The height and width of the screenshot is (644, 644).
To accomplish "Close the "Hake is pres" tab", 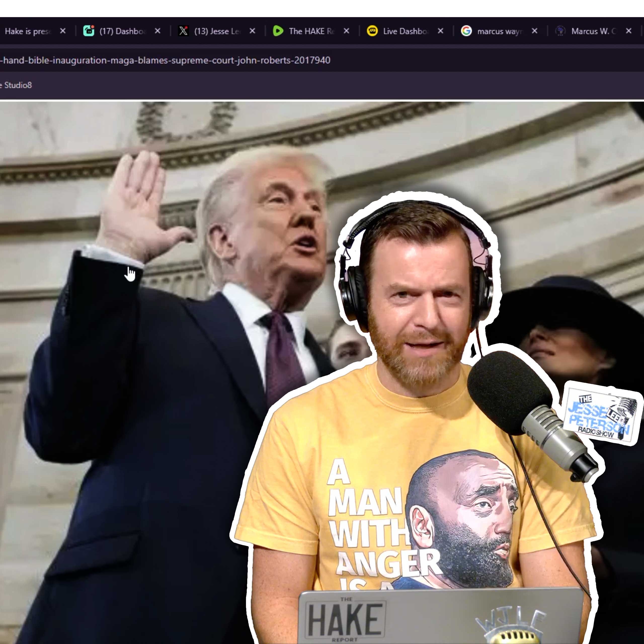I will (63, 31).
